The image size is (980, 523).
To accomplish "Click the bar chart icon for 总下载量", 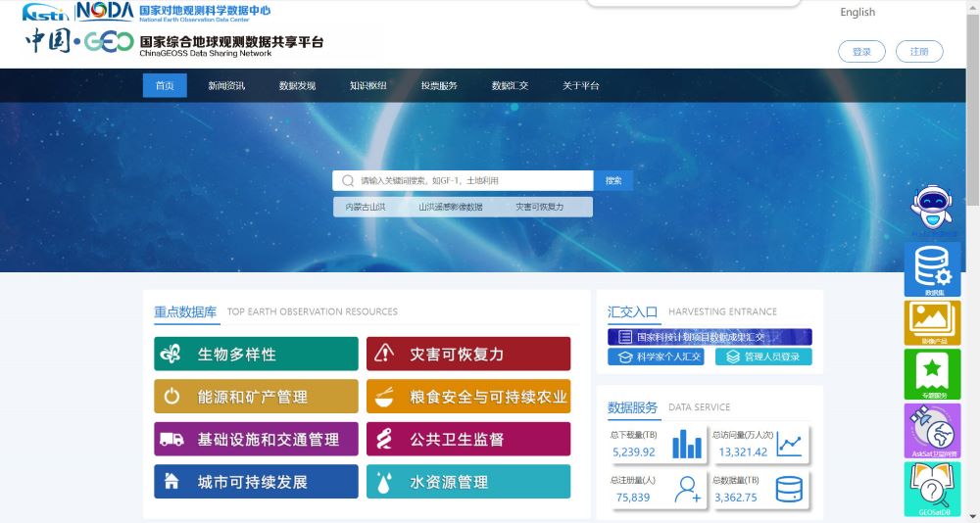I will (687, 445).
